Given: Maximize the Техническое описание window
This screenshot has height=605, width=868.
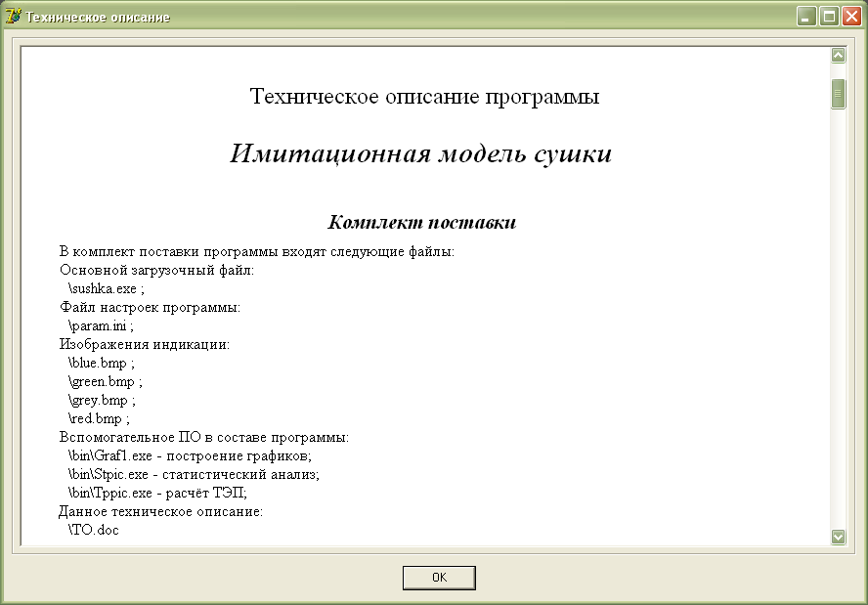Looking at the screenshot, I should (829, 17).
